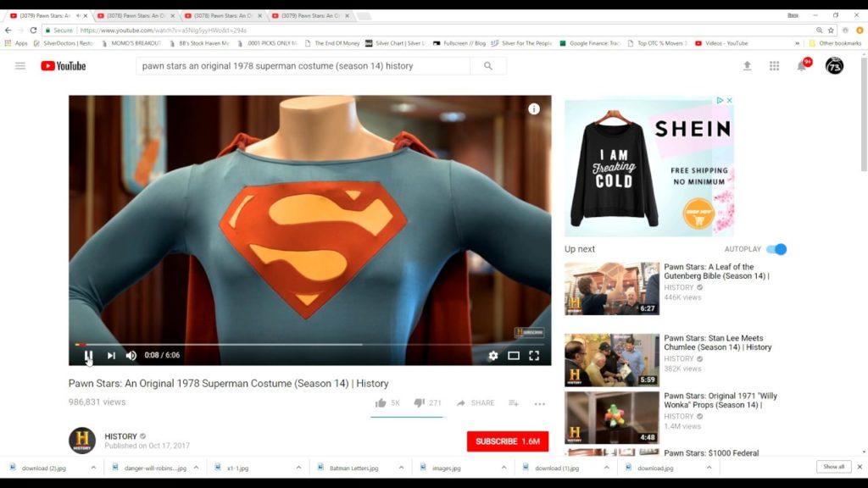
Task: Go to YouTube home via logo
Action: [63, 66]
